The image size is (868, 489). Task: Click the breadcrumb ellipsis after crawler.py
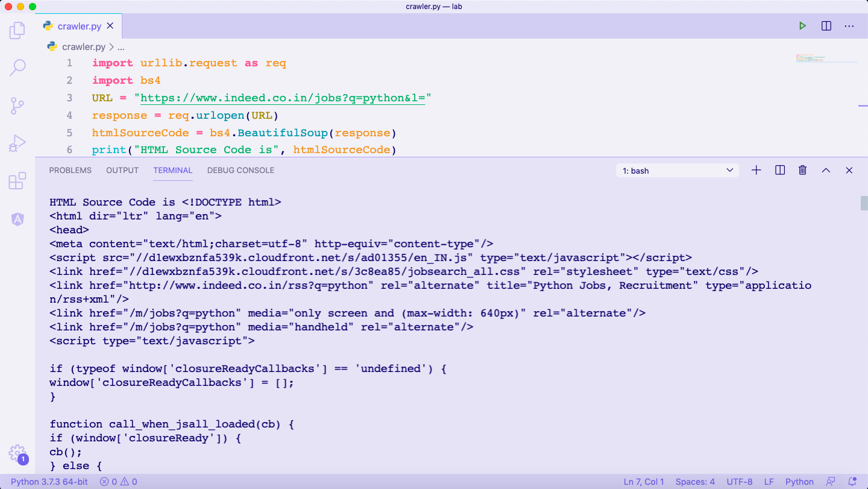click(x=121, y=46)
